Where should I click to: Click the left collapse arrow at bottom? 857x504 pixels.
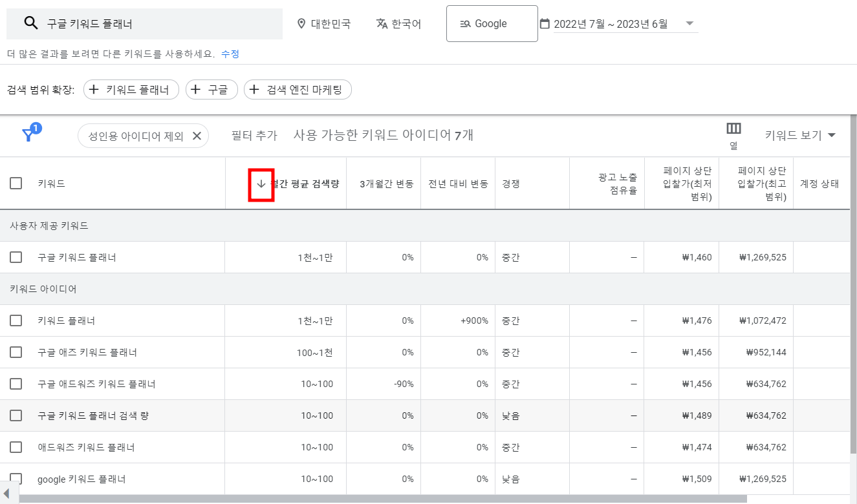pyautogui.click(x=6, y=494)
